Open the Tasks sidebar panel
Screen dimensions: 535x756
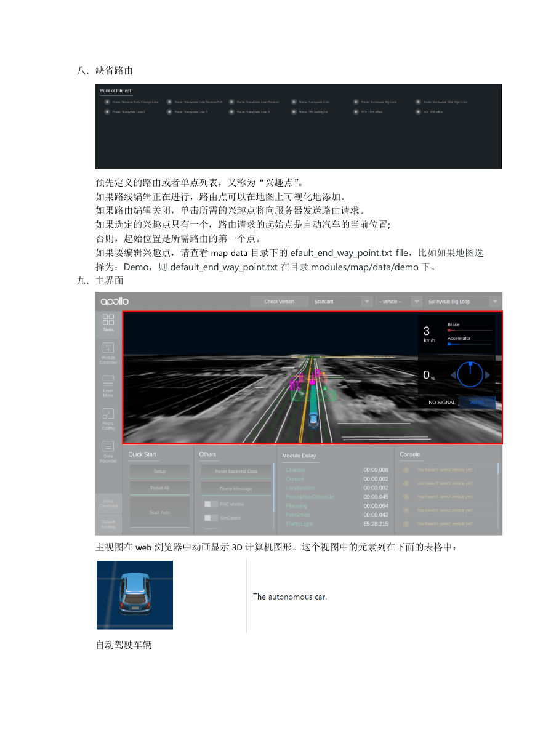(x=108, y=323)
